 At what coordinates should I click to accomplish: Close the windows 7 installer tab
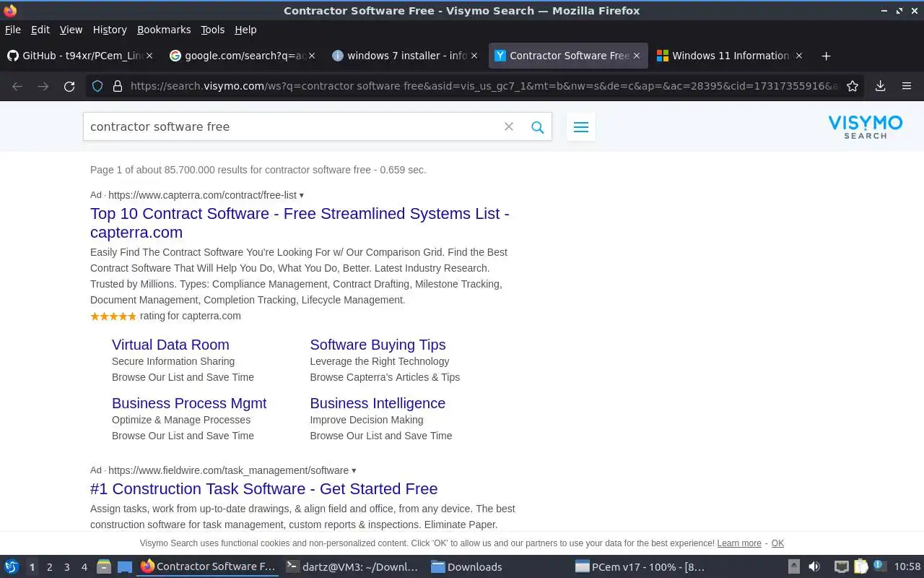[474, 56]
